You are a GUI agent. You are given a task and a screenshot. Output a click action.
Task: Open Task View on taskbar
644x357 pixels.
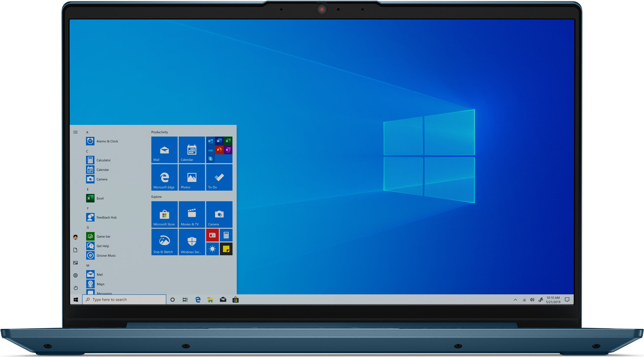tap(185, 300)
